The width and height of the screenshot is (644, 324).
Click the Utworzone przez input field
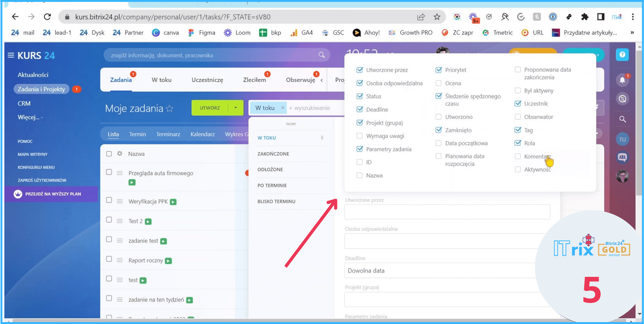click(447, 212)
